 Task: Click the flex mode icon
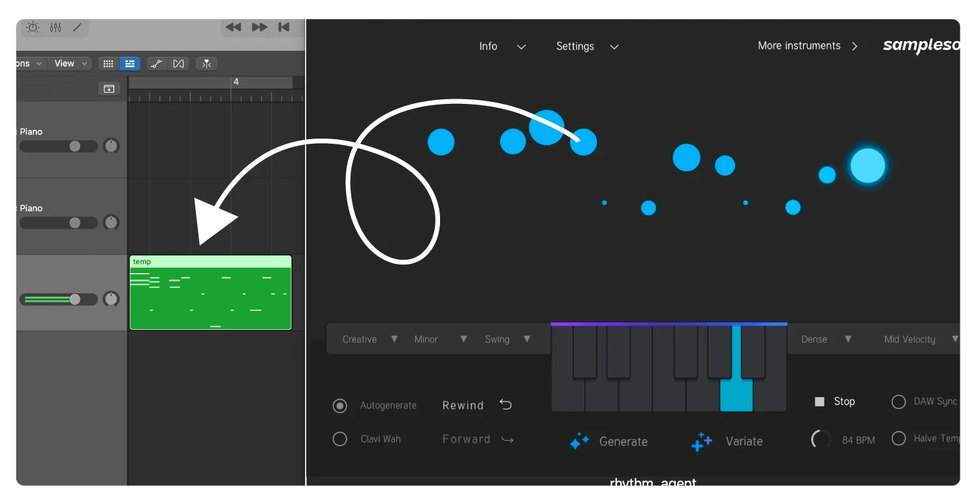(178, 63)
